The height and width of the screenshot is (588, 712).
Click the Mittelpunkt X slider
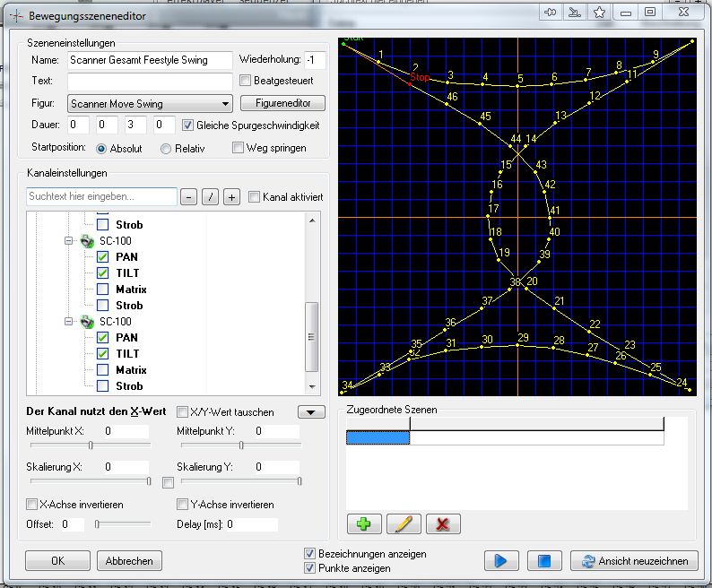(x=90, y=445)
